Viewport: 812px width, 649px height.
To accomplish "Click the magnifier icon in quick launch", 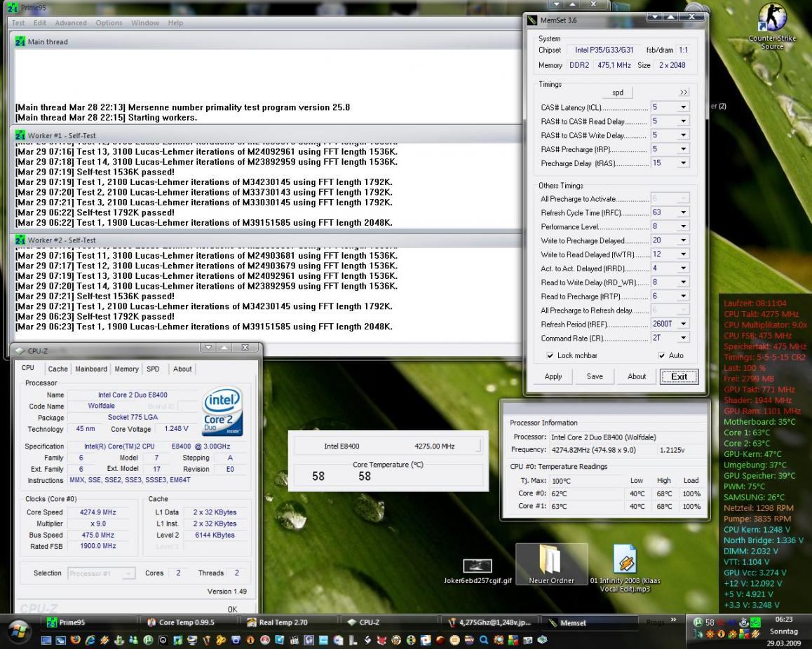I will pos(484,639).
